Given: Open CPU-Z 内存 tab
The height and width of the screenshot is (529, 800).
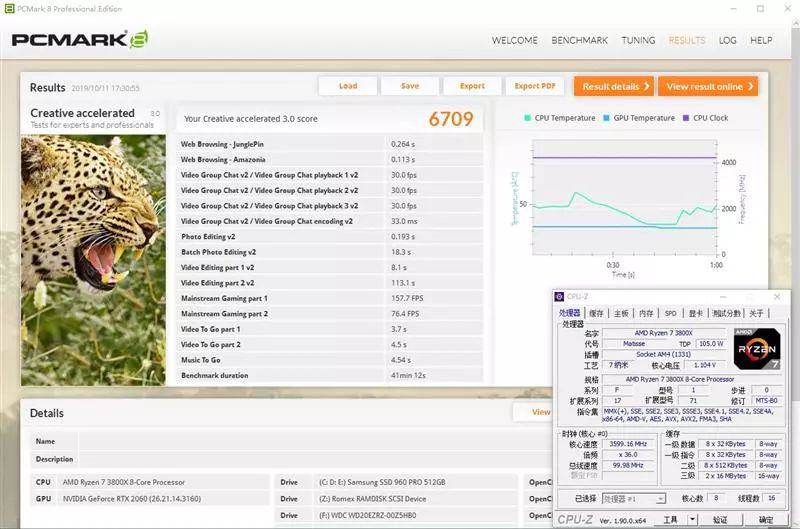Looking at the screenshot, I should [x=646, y=313].
